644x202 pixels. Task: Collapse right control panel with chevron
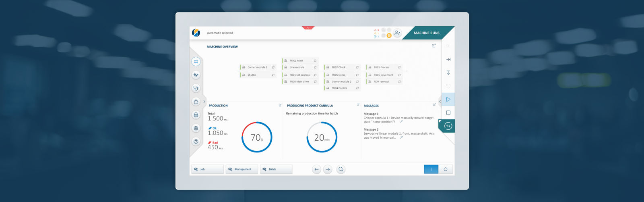coord(440,102)
